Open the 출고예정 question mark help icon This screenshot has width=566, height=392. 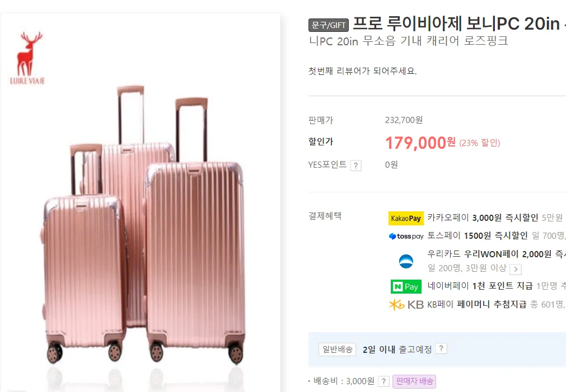(x=441, y=349)
